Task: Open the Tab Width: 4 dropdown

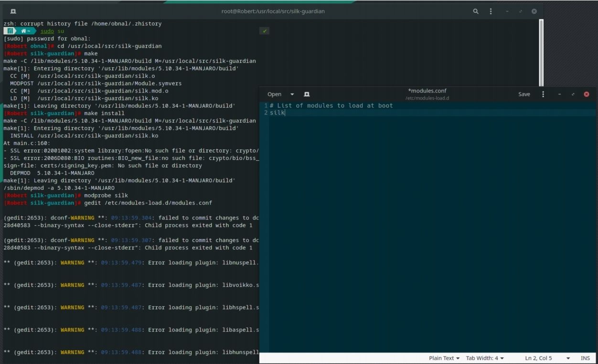Action: [485, 358]
